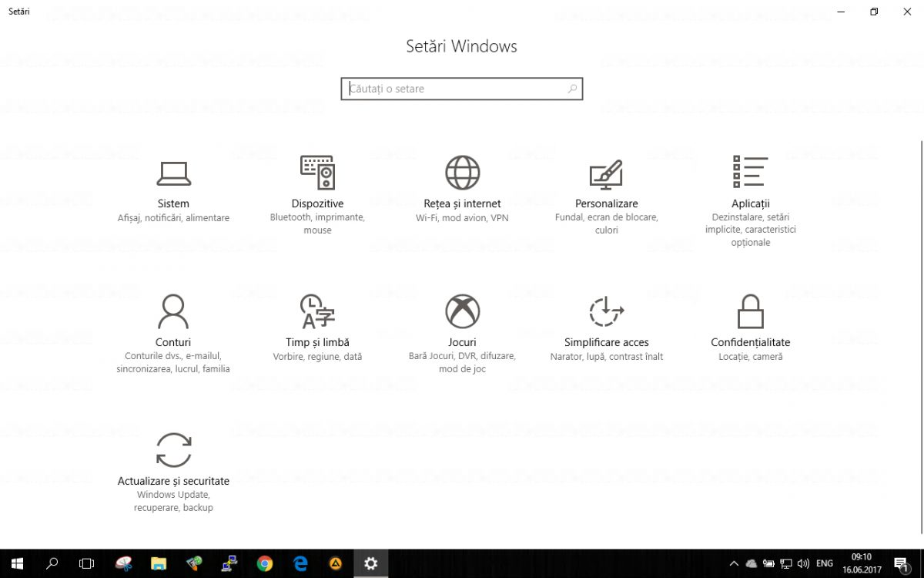Click the Conturi label
This screenshot has width=924, height=578.
tap(173, 342)
